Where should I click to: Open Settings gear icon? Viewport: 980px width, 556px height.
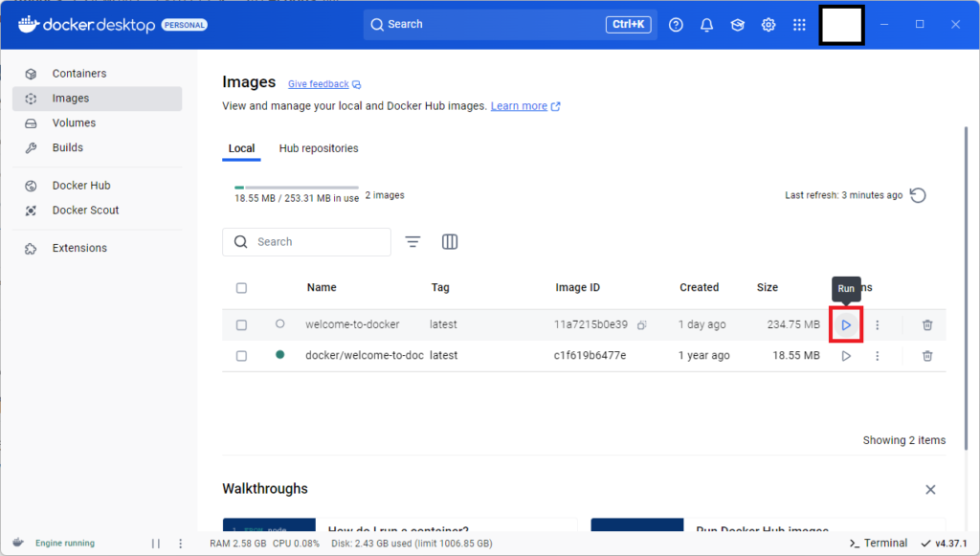(x=768, y=24)
